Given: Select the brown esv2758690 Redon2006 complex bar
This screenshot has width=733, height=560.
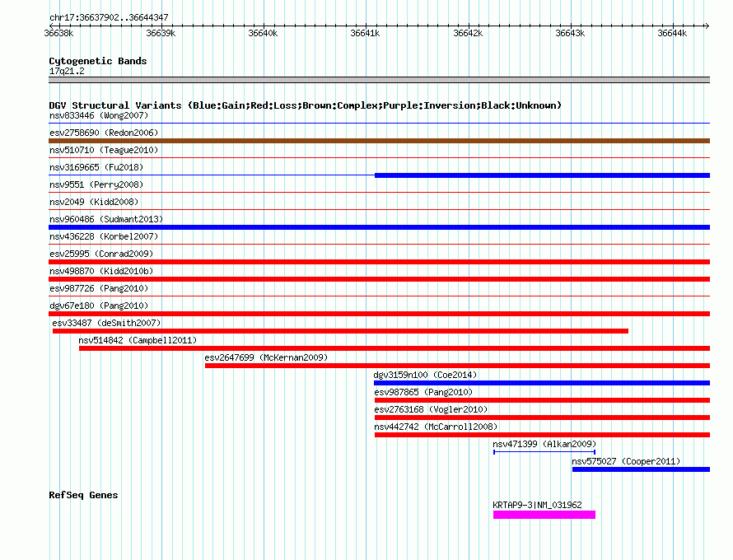Looking at the screenshot, I should 379,141.
